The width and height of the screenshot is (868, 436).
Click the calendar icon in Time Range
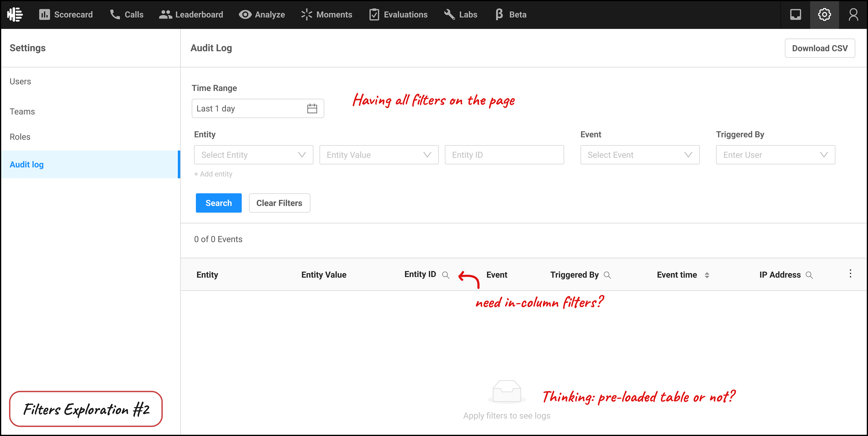(x=312, y=108)
